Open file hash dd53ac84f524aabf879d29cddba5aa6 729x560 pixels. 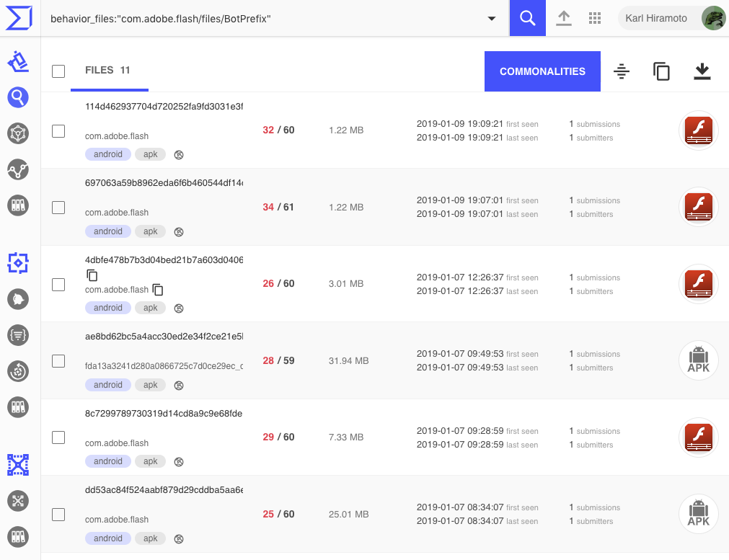164,490
